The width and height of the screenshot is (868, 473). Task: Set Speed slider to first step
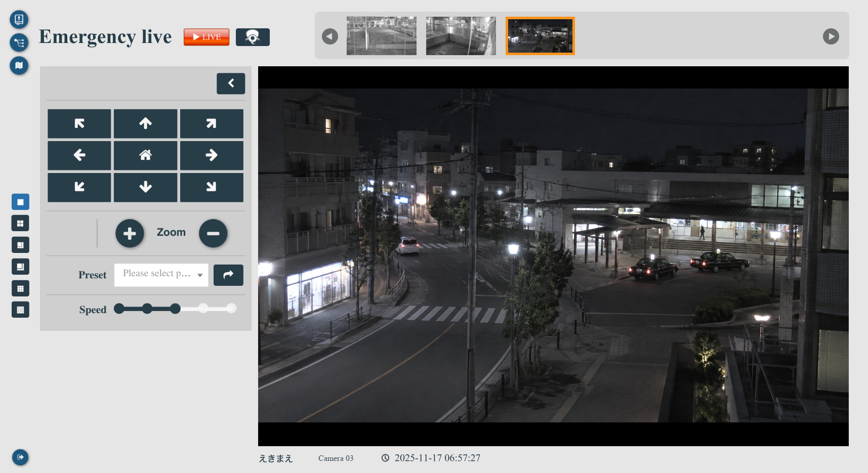(x=119, y=309)
